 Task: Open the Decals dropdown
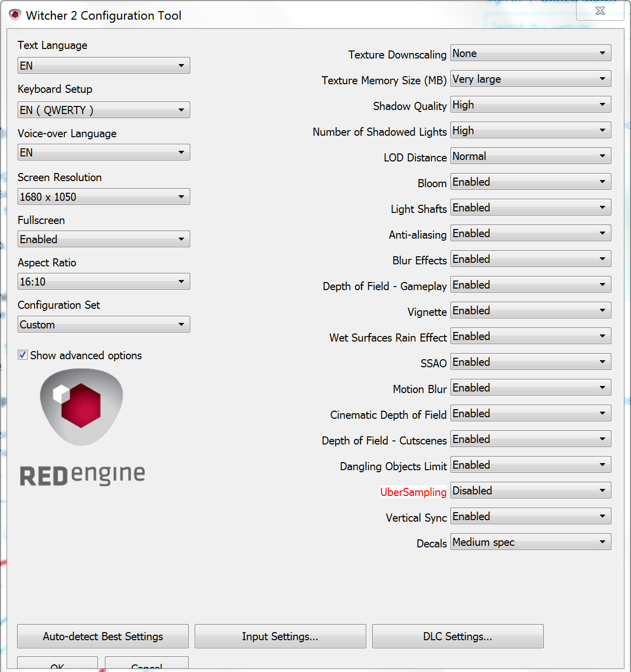(531, 542)
